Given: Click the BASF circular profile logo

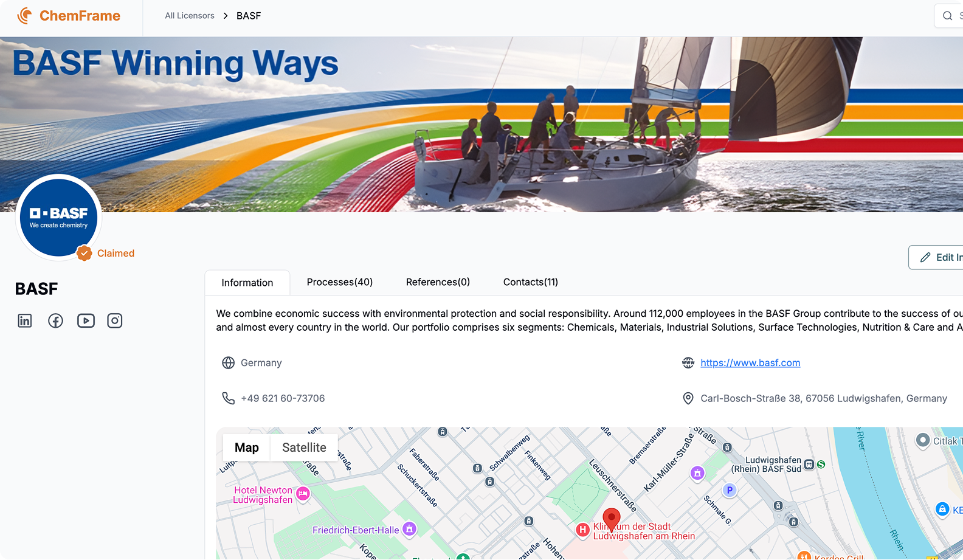Looking at the screenshot, I should [x=58, y=218].
